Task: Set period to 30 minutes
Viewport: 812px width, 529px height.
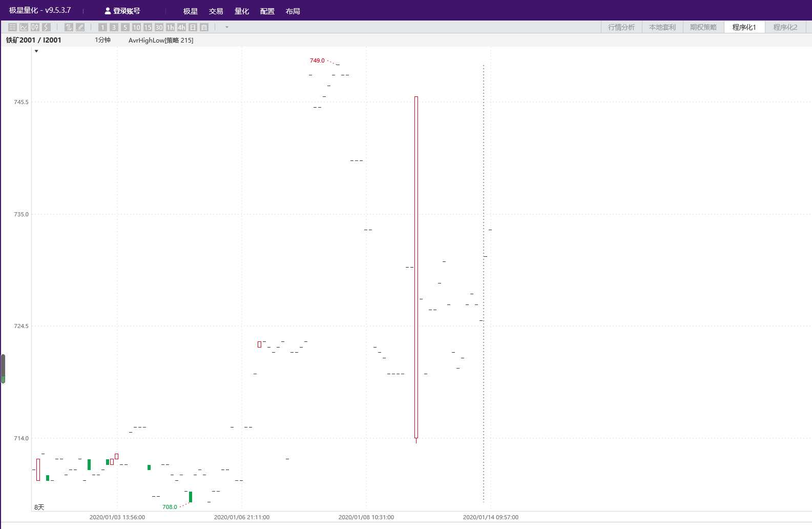Action: tap(159, 27)
